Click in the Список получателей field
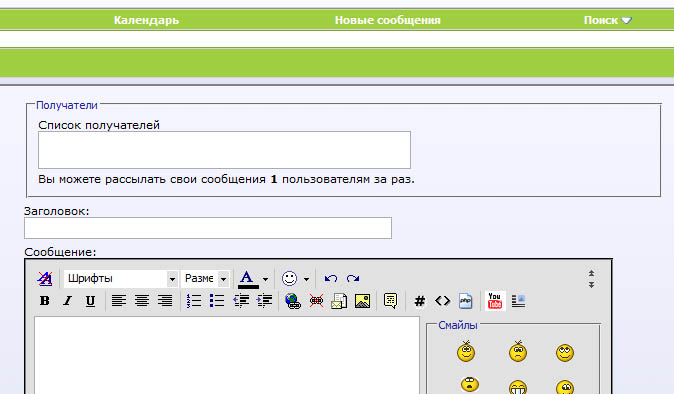The image size is (674, 394). [224, 150]
